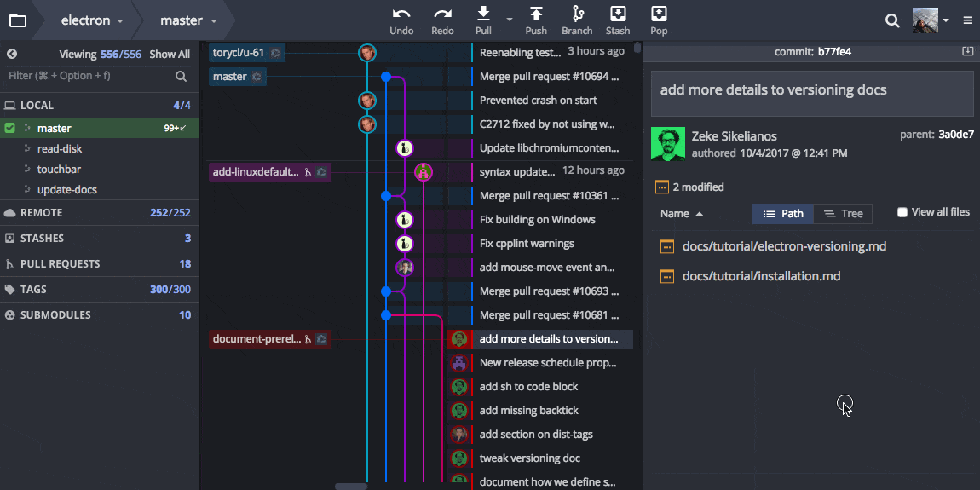Click the add-linuxdefault branch label
Image resolution: width=980 pixels, height=490 pixels.
270,172
